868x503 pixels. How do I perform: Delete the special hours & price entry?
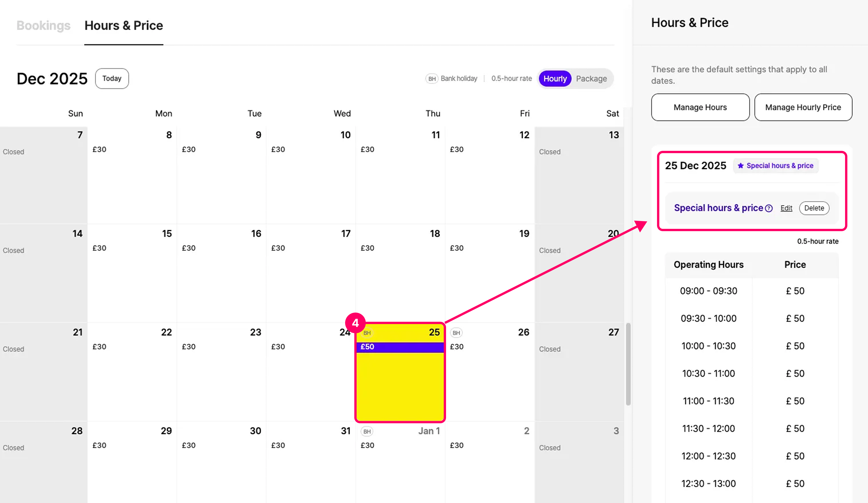point(814,208)
